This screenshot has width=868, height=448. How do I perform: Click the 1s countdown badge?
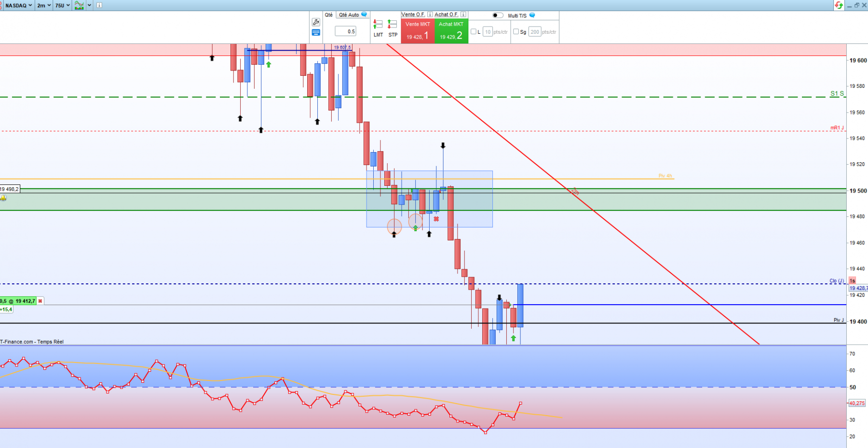coord(852,280)
